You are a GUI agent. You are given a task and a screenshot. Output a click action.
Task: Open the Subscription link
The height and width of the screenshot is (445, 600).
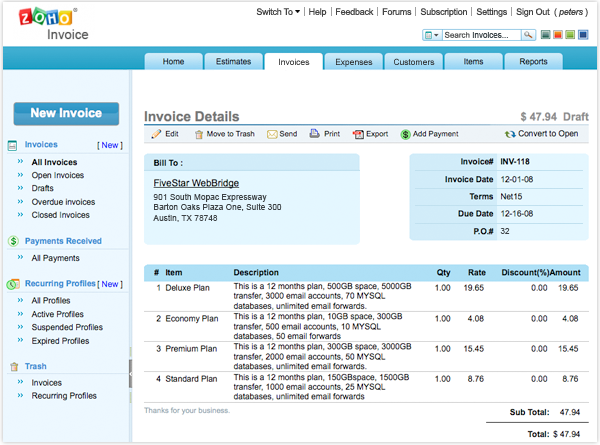coord(443,12)
